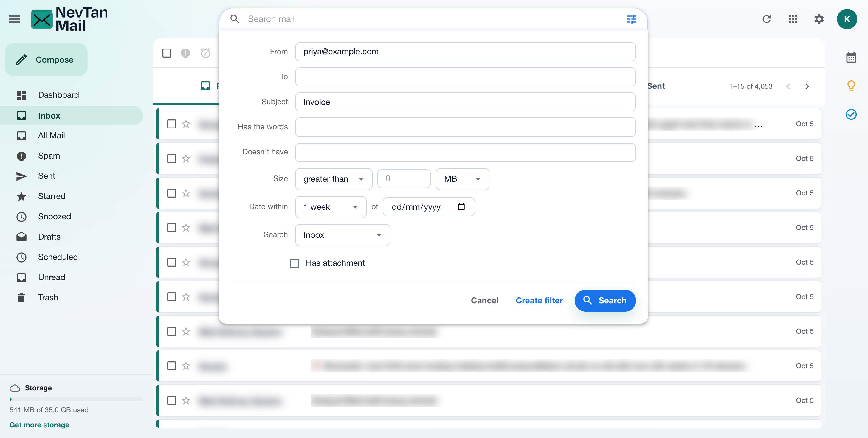Click the search magnifier icon in search bar
The width and height of the screenshot is (868, 438).
pos(235,19)
